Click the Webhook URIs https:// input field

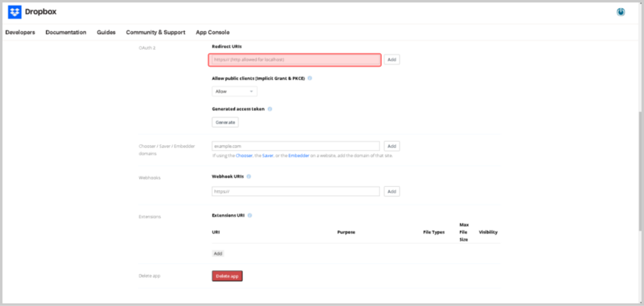pyautogui.click(x=296, y=192)
